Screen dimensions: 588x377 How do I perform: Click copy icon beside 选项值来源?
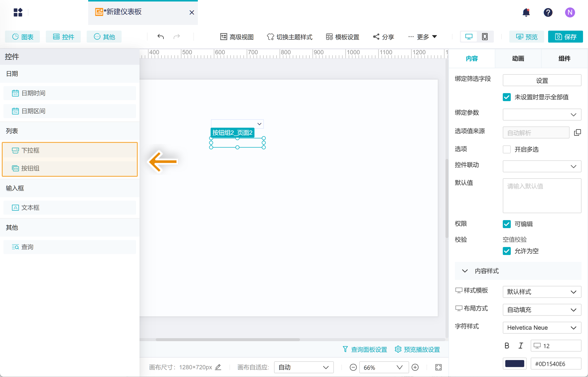[577, 132]
